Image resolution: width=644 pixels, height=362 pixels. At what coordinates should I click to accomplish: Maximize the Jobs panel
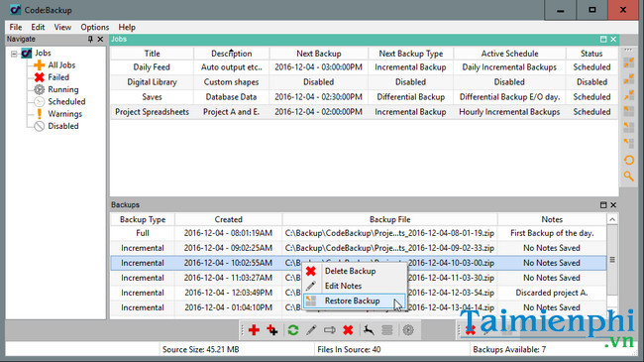(603, 39)
